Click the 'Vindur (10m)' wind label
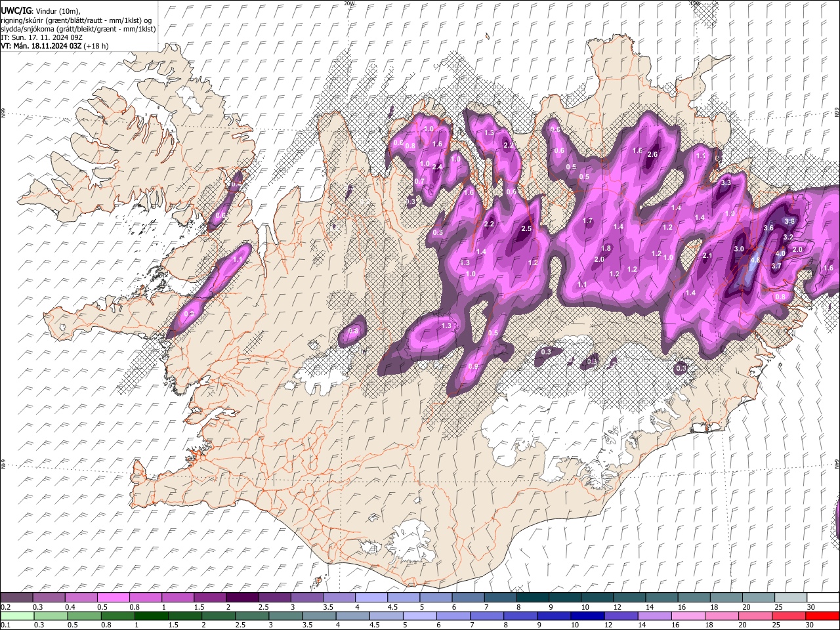This screenshot has width=840, height=630. (x=58, y=10)
